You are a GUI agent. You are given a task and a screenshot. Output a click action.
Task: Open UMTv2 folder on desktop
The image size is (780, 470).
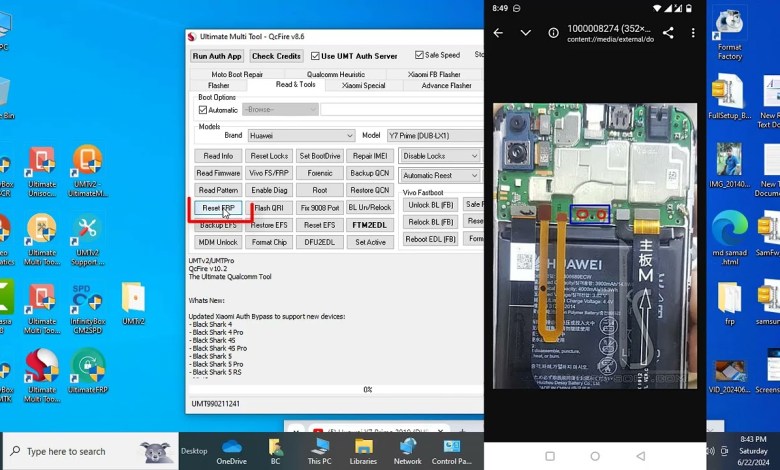[x=133, y=303]
